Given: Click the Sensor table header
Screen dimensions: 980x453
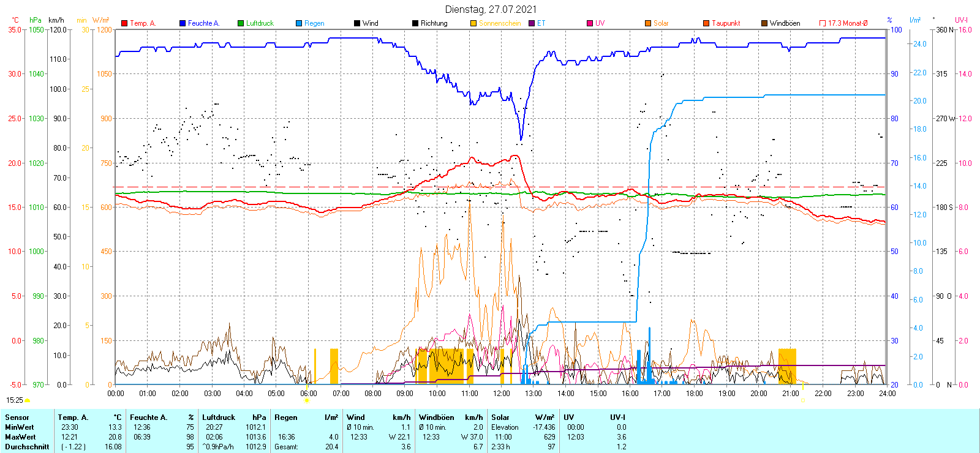Looking at the screenshot, I should point(17,417).
